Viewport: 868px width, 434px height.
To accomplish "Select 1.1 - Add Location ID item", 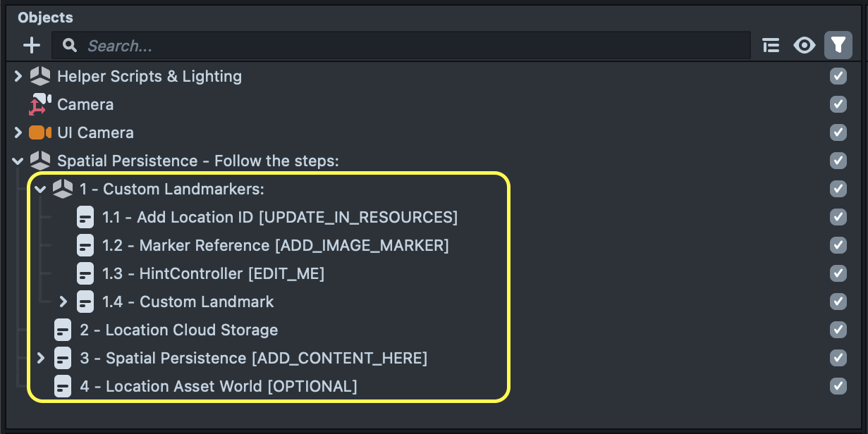I will click(279, 217).
